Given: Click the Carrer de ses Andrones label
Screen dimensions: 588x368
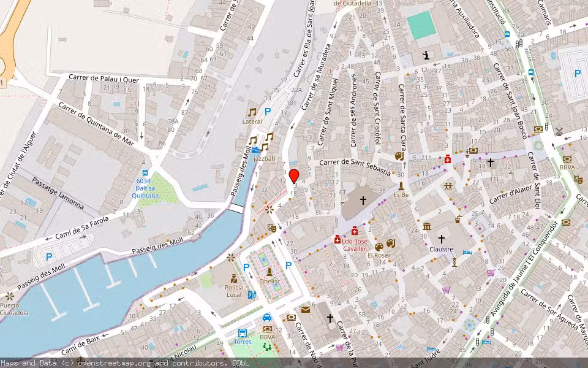Looking at the screenshot, I should (353, 110).
